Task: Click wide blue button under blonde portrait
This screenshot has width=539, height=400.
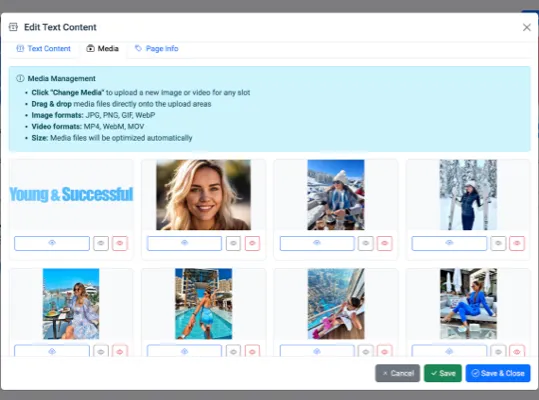Action: coord(184,243)
